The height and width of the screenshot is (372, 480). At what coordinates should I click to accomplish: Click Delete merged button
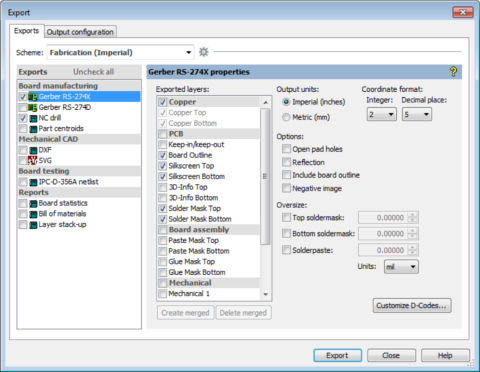point(243,313)
